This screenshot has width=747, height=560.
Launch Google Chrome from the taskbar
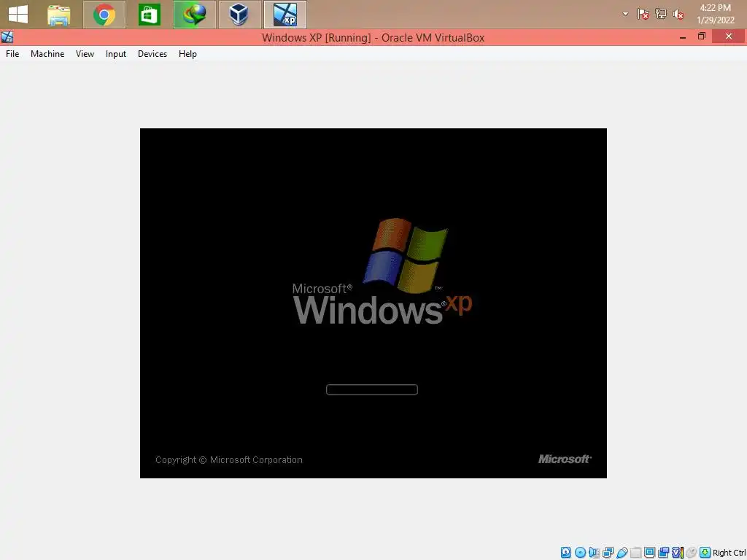[104, 15]
